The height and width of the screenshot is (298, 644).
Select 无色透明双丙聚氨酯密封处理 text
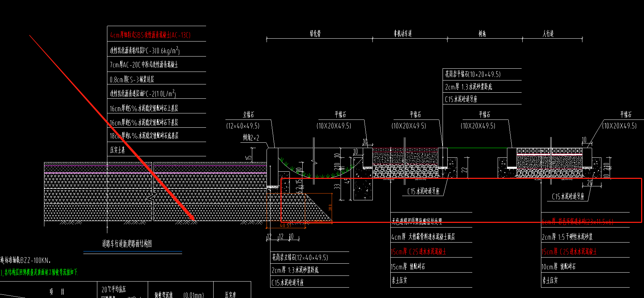click(x=417, y=221)
